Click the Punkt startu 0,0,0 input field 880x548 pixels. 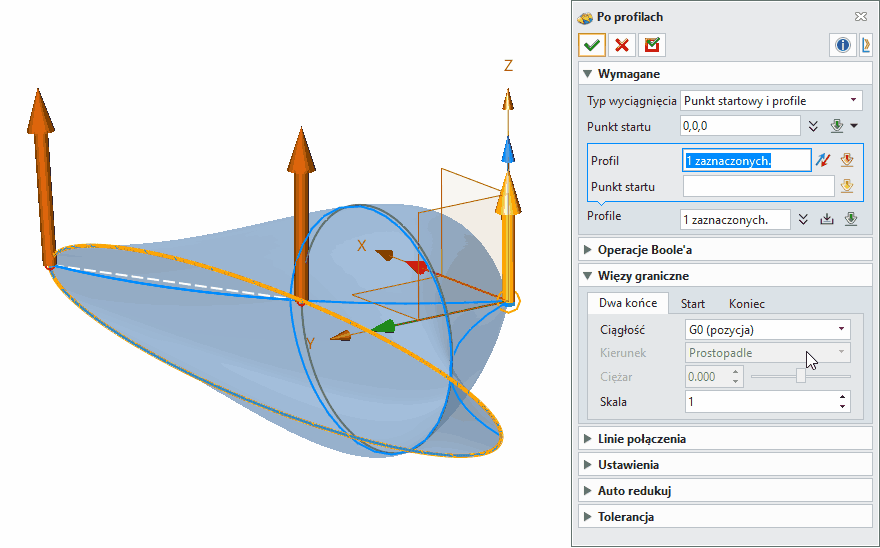(x=739, y=126)
